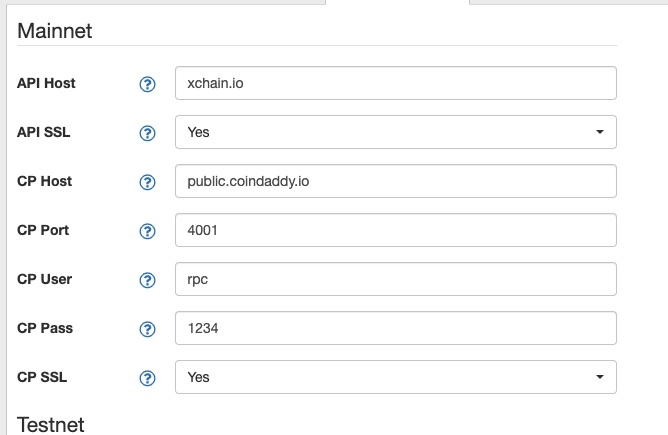Focus the API Host field containing xchain.io
The height and width of the screenshot is (435, 668).
point(396,83)
